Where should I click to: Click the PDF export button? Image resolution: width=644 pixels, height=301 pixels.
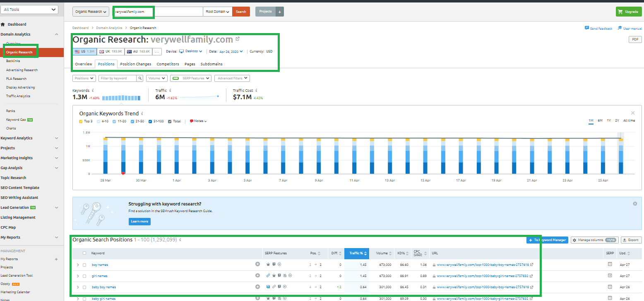coord(635,39)
